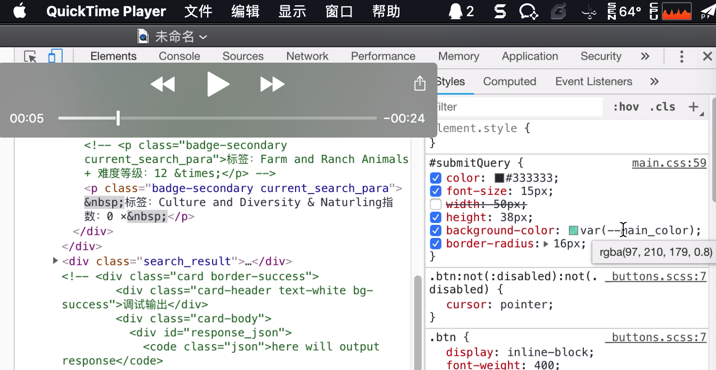Click the QQ notification bell icon
The width and height of the screenshot is (716, 370).
[x=456, y=11]
